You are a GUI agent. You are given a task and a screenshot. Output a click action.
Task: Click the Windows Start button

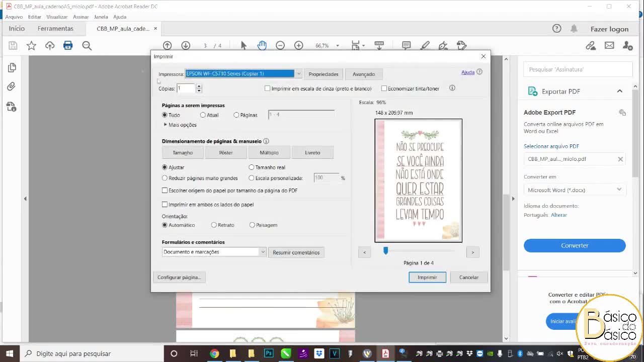click(10, 353)
